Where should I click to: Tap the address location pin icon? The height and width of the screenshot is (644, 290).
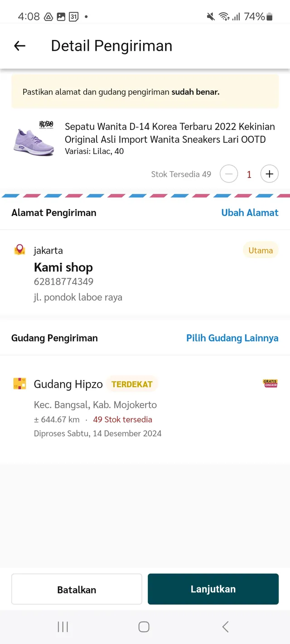19,250
